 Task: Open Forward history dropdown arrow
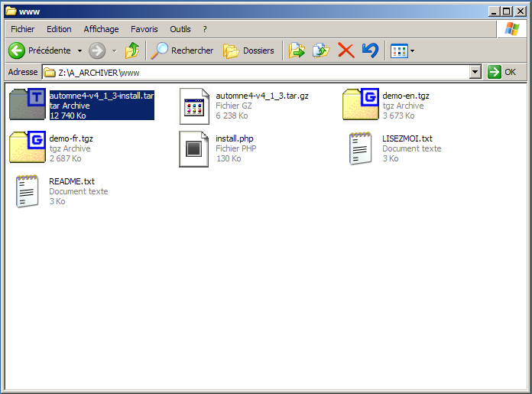click(115, 51)
